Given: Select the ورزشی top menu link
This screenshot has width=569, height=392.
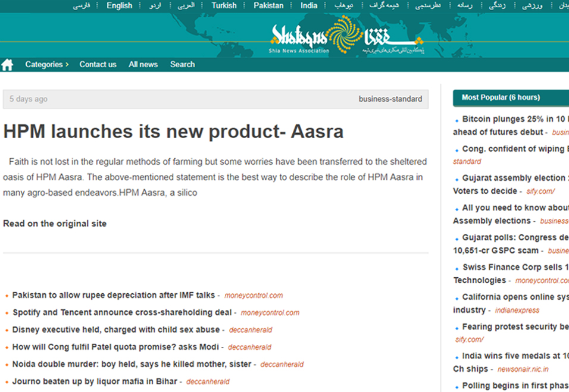Looking at the screenshot, I should pos(532,5).
